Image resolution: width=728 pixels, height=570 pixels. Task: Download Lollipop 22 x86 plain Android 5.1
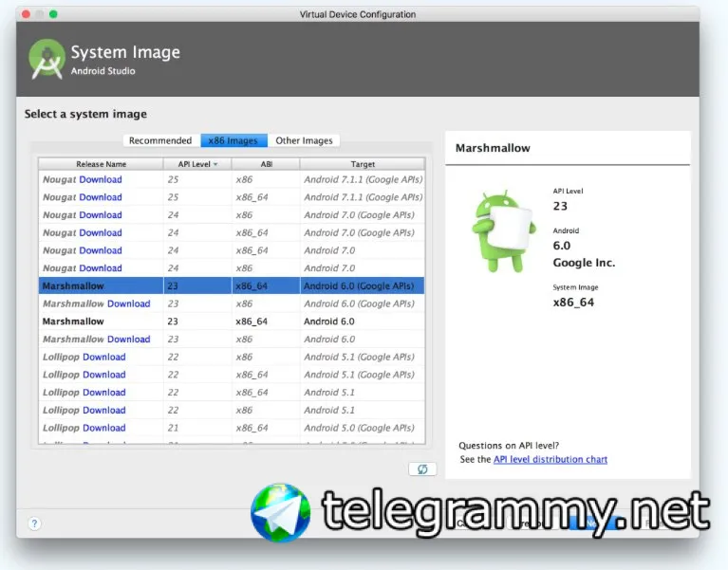pyautogui.click(x=104, y=410)
